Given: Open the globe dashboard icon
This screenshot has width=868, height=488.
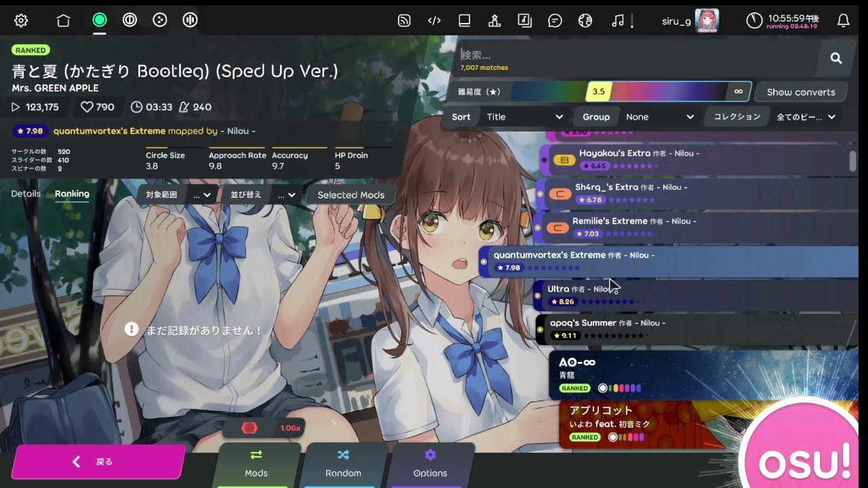Looking at the screenshot, I should [x=585, y=20].
